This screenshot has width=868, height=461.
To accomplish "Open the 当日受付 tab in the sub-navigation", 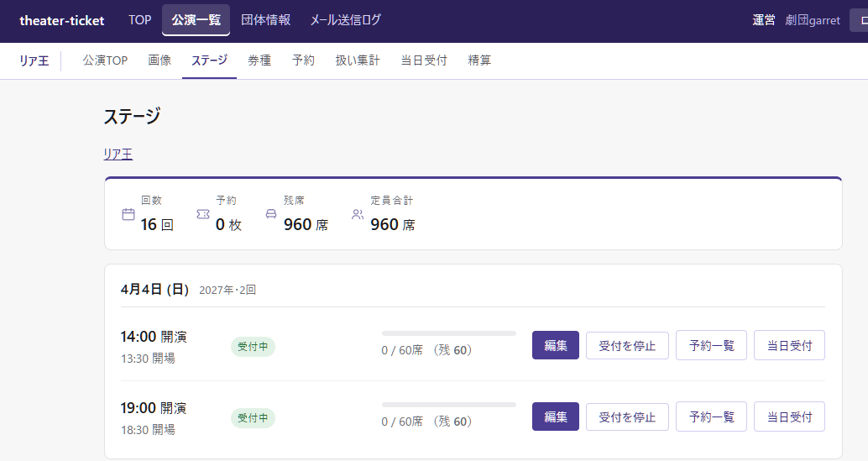I will click(x=424, y=60).
